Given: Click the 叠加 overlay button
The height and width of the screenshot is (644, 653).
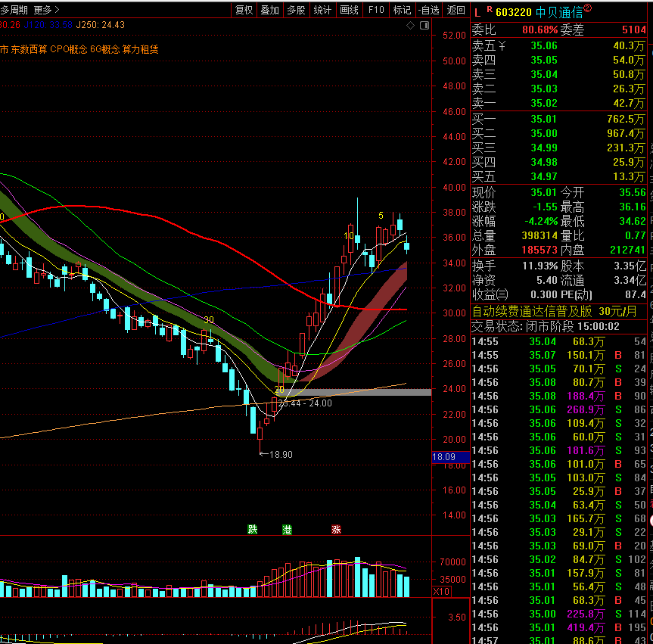Looking at the screenshot, I should (270, 10).
